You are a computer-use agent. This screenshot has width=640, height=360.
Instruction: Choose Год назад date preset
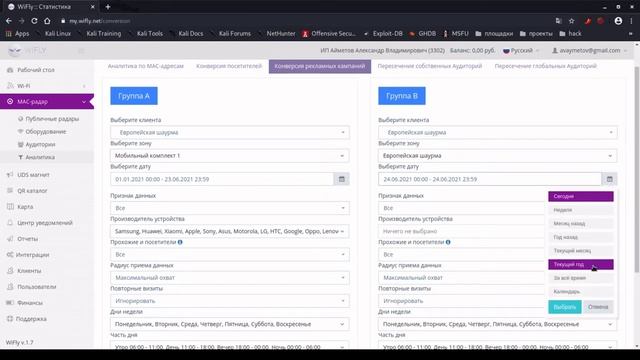[x=580, y=237]
